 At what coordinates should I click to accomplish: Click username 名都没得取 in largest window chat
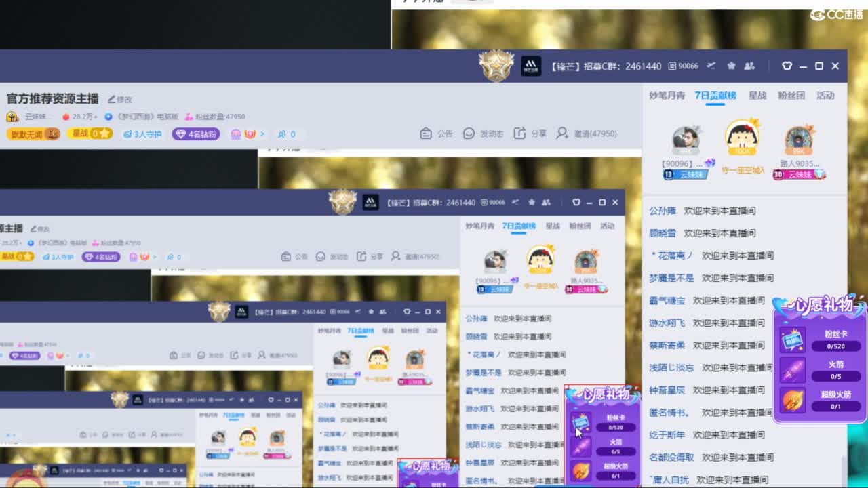(x=671, y=457)
